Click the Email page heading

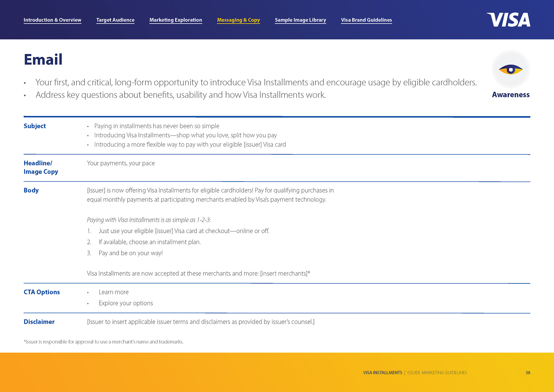(x=43, y=59)
